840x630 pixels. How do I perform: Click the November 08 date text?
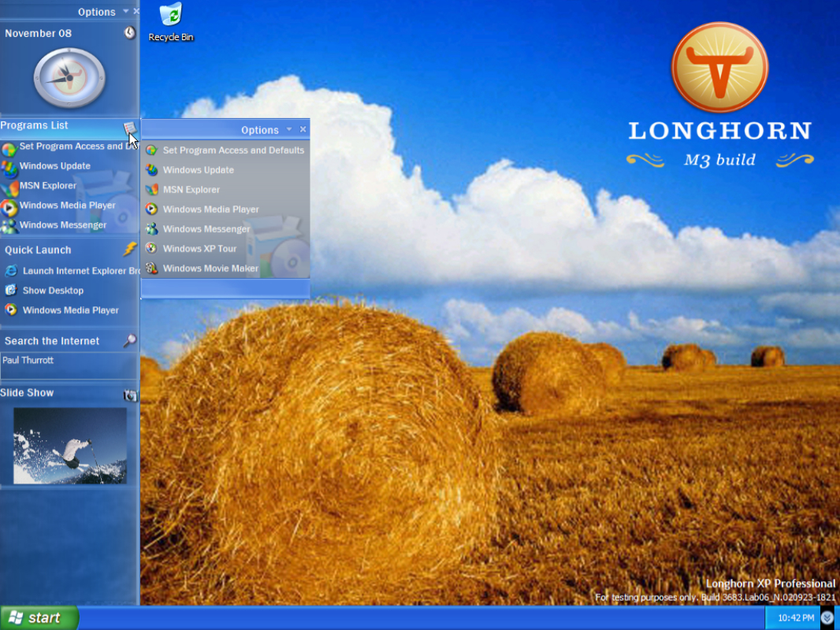pyautogui.click(x=38, y=33)
